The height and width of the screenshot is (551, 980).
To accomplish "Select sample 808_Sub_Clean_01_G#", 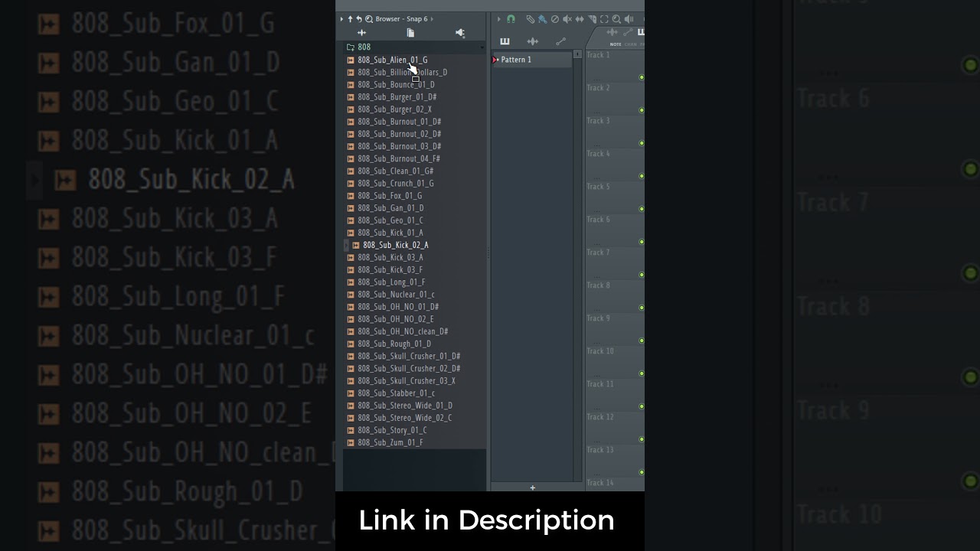I will (396, 171).
